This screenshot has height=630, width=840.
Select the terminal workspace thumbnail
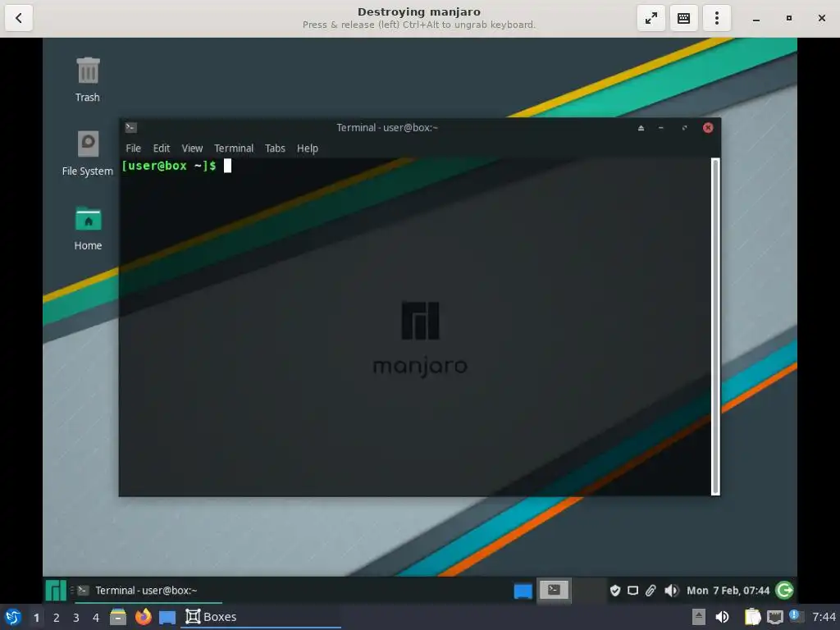point(554,591)
